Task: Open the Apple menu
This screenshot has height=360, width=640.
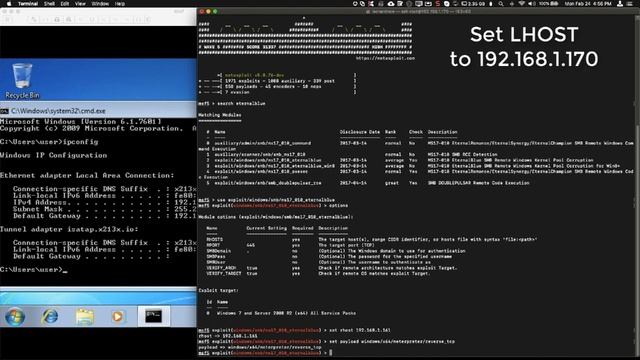Action: (9, 4)
